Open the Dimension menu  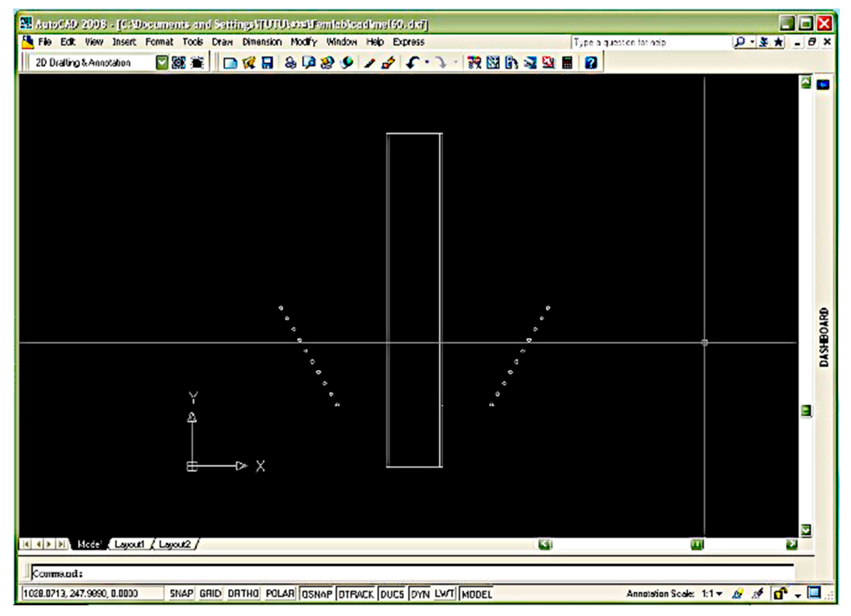point(262,42)
